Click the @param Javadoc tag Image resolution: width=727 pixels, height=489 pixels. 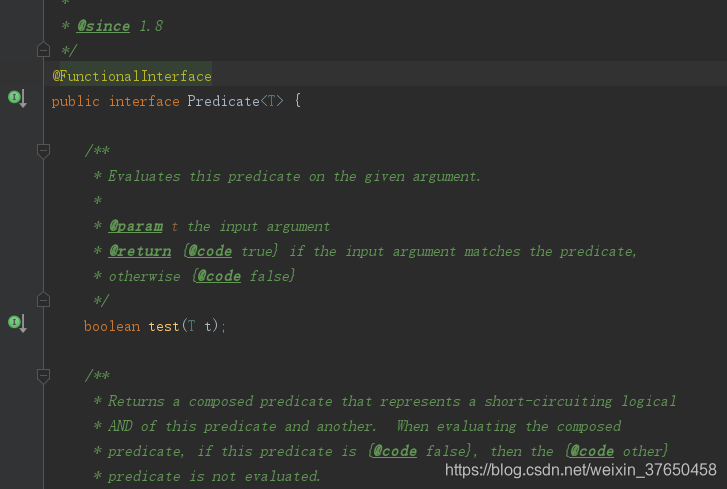[136, 226]
